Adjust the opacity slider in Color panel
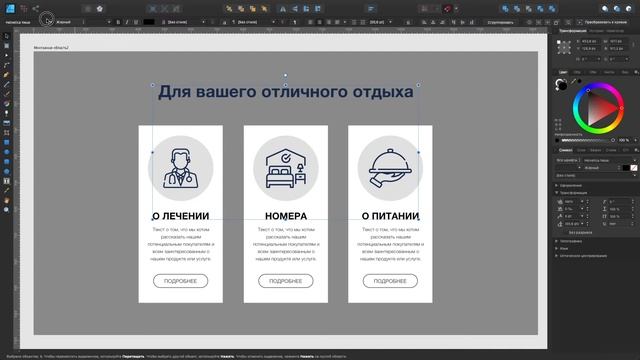This screenshot has height=360, width=640. pos(588,140)
